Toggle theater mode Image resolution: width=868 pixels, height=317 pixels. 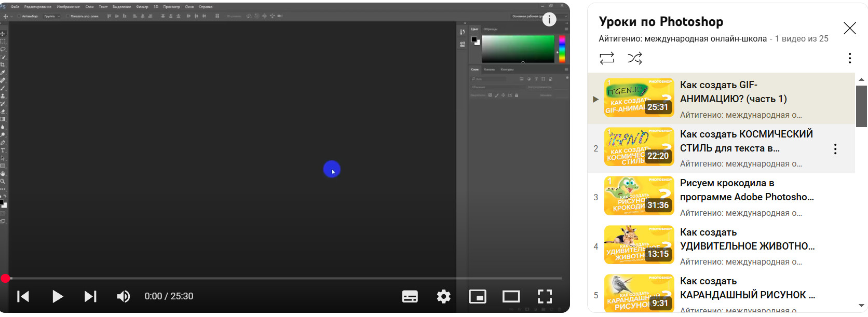pos(511,296)
